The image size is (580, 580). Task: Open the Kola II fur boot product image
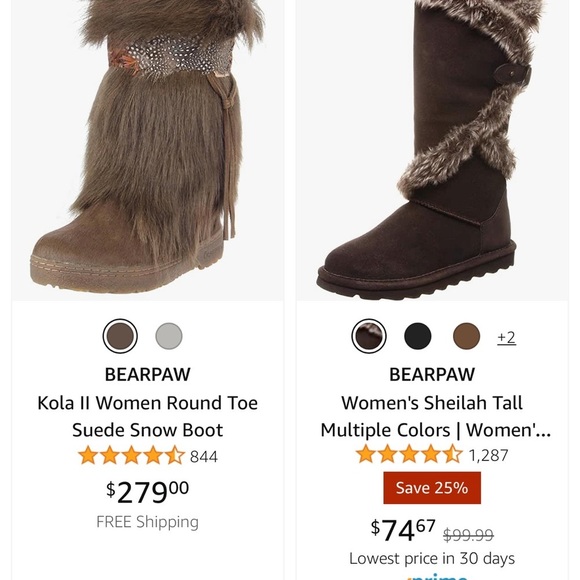[148, 150]
